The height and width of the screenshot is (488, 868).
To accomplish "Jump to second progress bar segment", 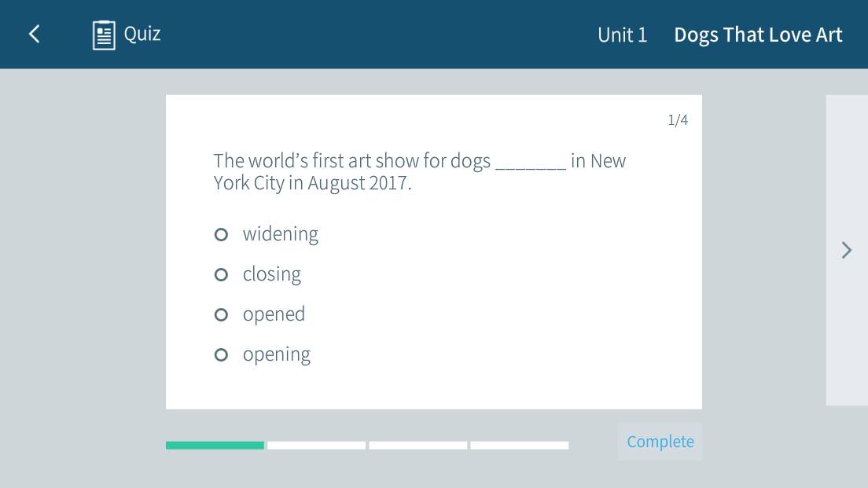I will click(316, 446).
